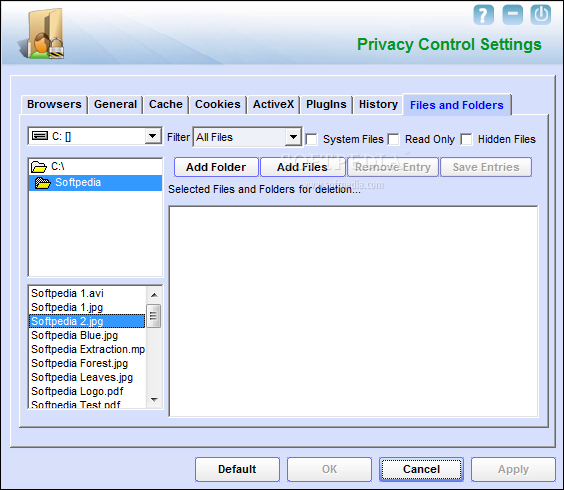Click the Save Entries button

pyautogui.click(x=486, y=167)
